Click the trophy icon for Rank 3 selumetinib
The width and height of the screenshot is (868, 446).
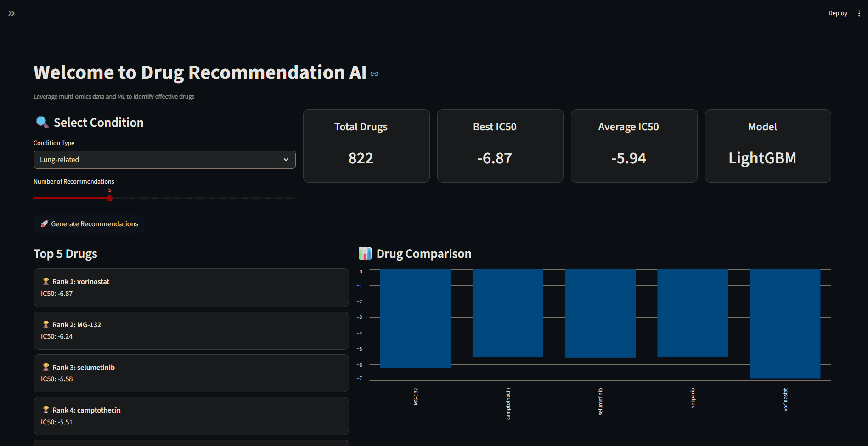click(46, 367)
